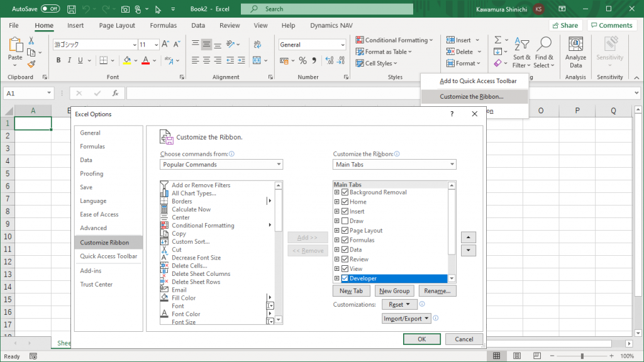
Task: Uncheck the Data tab checkbox
Action: click(345, 250)
